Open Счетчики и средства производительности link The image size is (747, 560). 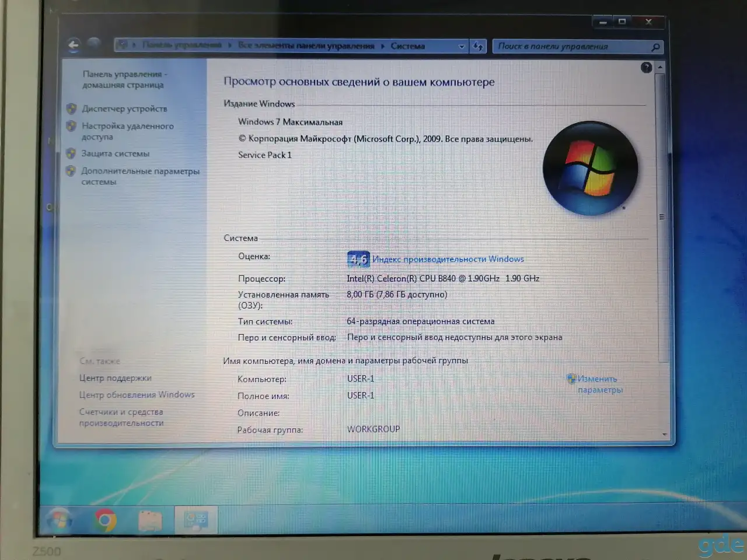point(121,417)
